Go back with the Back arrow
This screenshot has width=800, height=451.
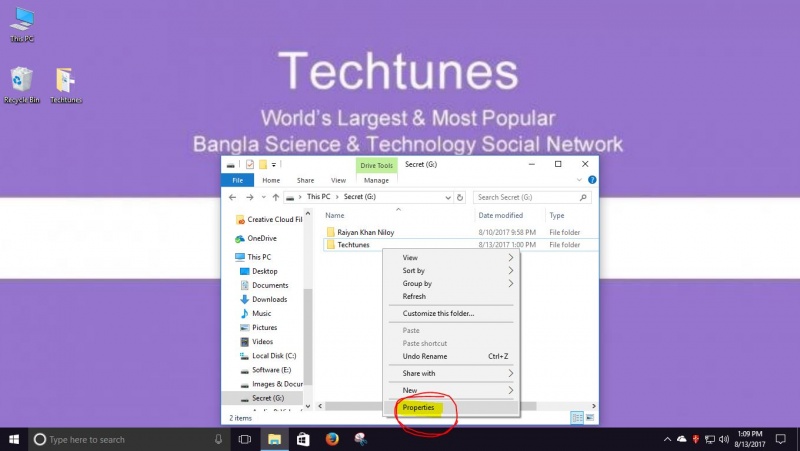tap(233, 197)
